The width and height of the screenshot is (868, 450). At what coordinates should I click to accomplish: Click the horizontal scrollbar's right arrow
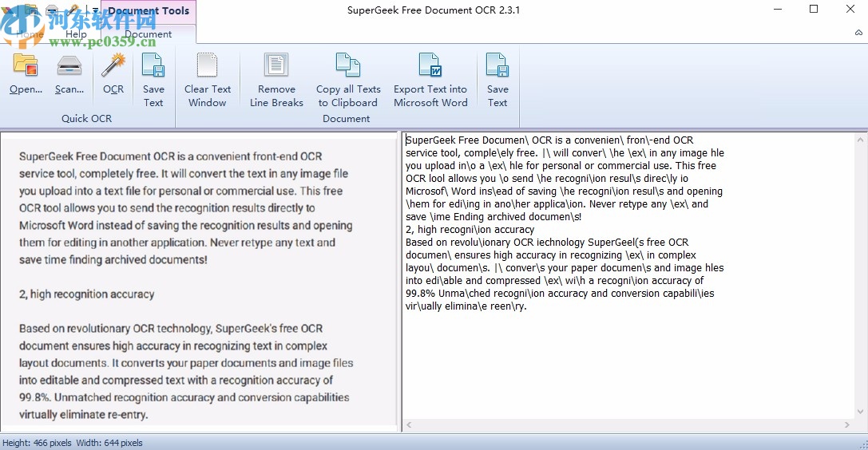tap(847, 424)
